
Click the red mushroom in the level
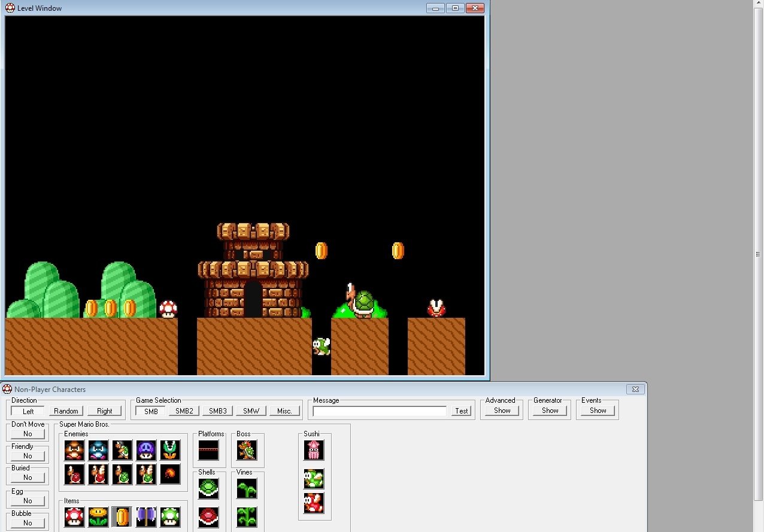click(x=168, y=309)
